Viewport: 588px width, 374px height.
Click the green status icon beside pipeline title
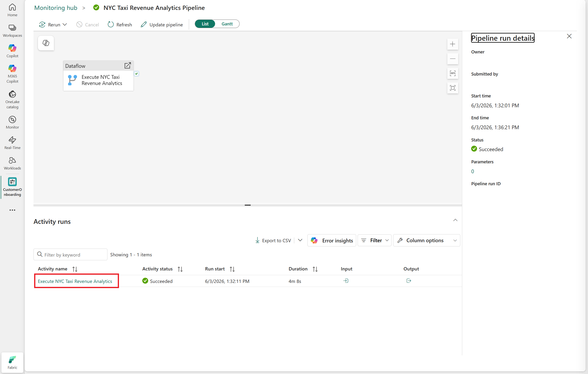96,8
